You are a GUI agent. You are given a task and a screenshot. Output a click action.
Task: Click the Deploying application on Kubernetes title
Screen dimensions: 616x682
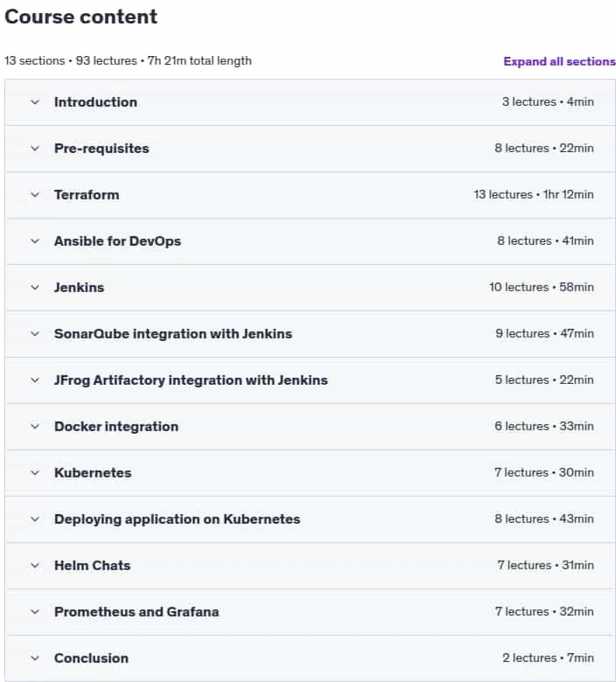click(x=176, y=519)
